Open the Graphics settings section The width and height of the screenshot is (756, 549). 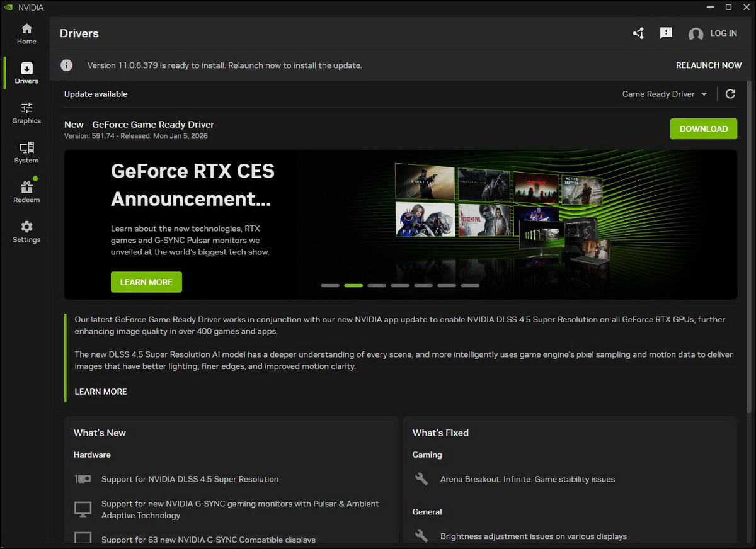[x=26, y=113]
